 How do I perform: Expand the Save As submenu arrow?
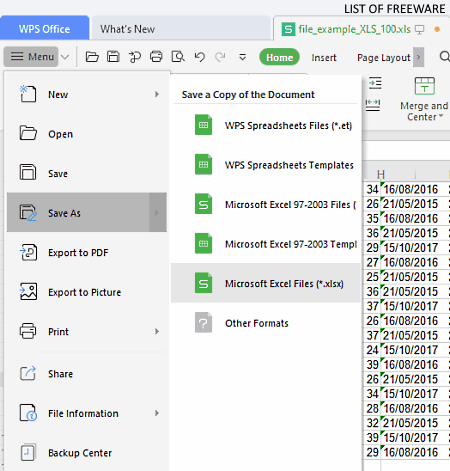tap(157, 212)
